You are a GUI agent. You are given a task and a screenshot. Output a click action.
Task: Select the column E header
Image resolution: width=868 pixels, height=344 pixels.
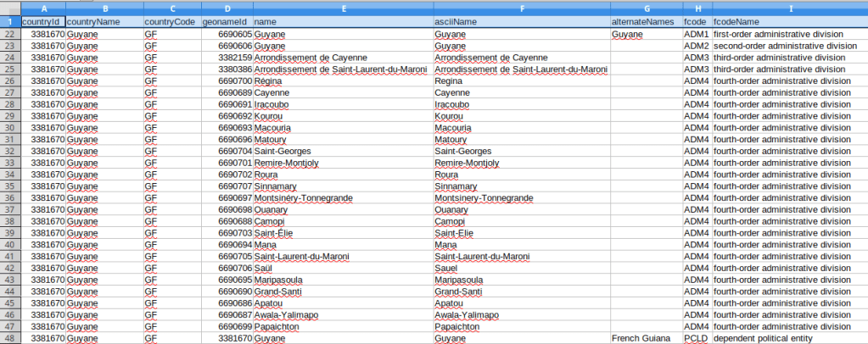[x=341, y=7]
